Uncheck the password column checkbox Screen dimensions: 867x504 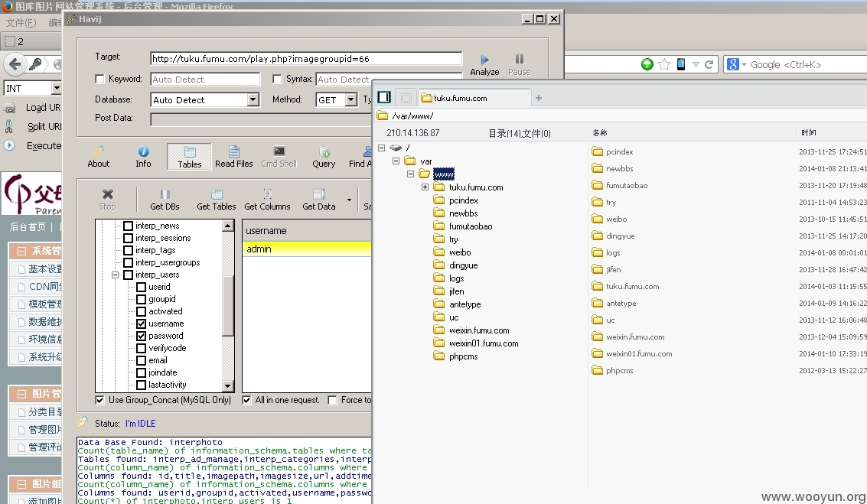pyautogui.click(x=142, y=336)
